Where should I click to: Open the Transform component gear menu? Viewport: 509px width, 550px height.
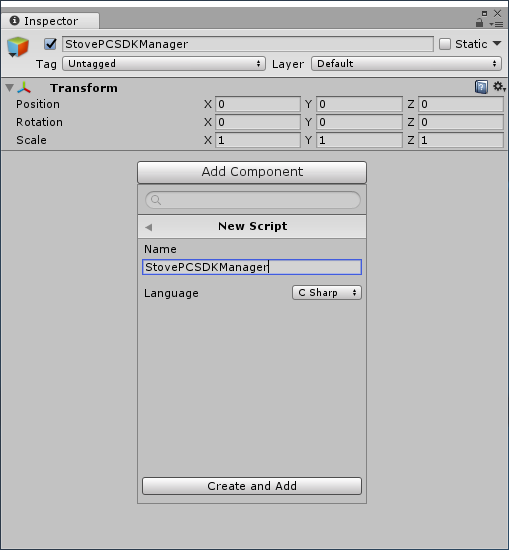499,87
